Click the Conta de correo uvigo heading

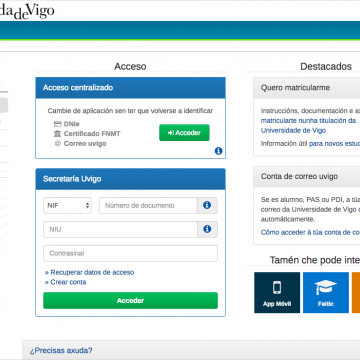point(299,176)
